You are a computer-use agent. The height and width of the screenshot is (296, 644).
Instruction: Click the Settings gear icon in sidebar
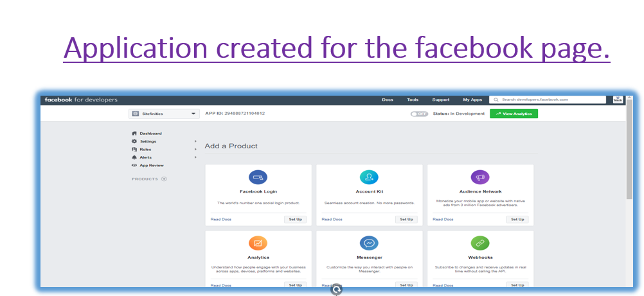pos(134,141)
